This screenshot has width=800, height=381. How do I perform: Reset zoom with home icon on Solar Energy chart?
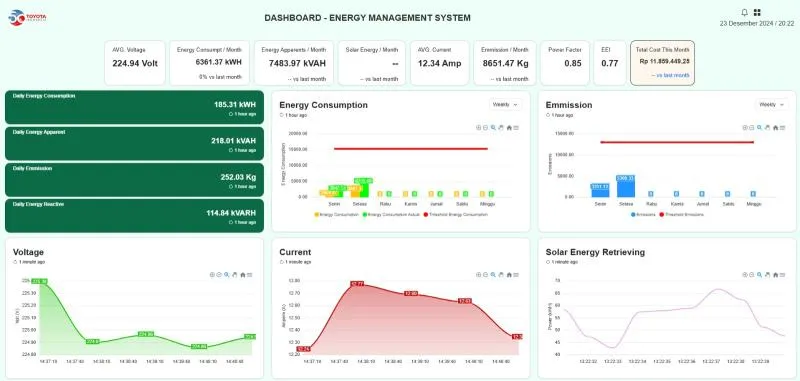tap(776, 274)
